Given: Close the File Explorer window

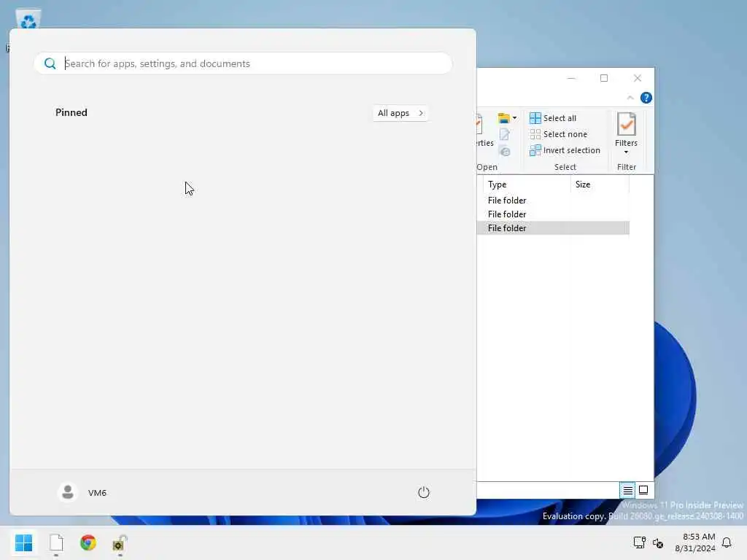Looking at the screenshot, I should [x=638, y=78].
